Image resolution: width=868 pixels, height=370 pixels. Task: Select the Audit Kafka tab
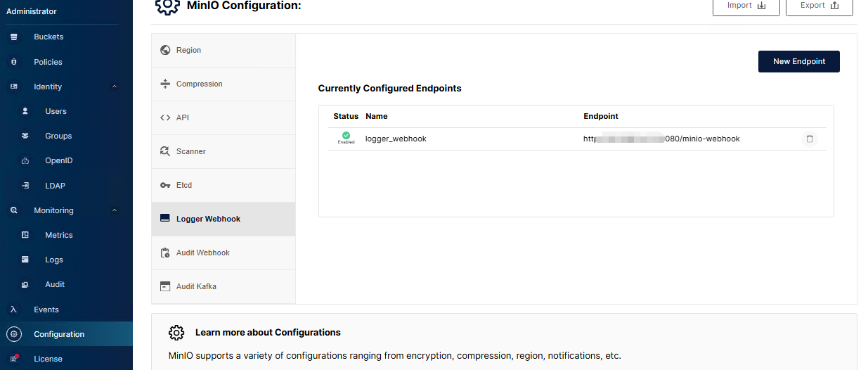(224, 286)
